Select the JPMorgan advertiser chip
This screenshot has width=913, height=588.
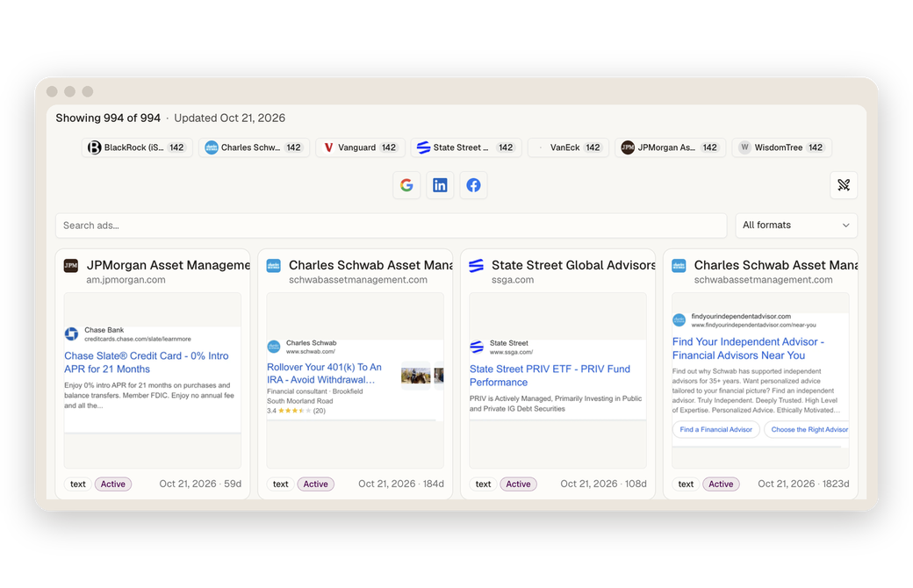670,147
